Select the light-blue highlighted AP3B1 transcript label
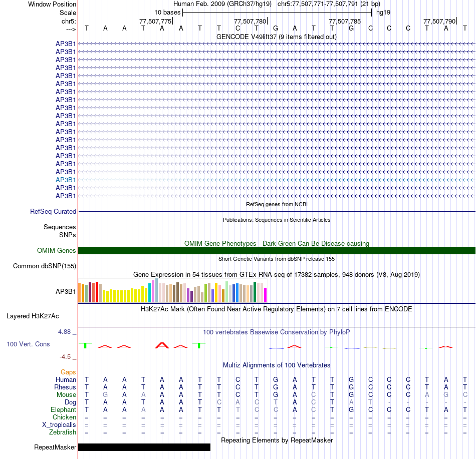This screenshot has height=459, width=476. pos(66,180)
